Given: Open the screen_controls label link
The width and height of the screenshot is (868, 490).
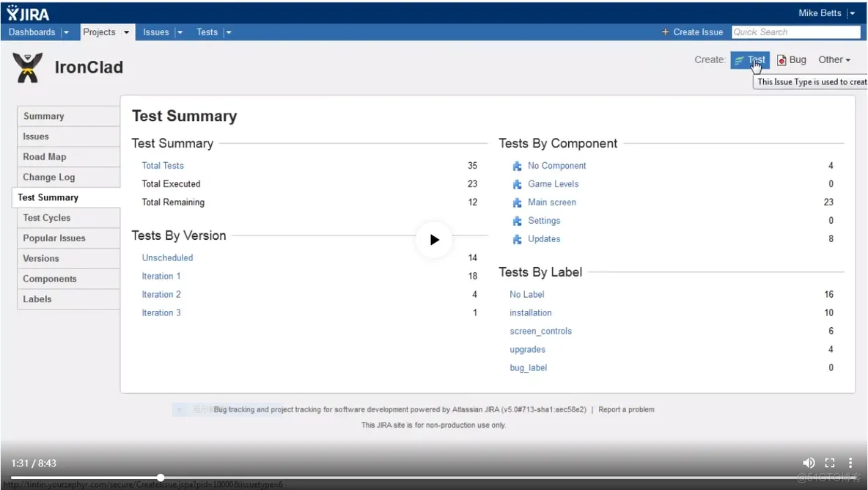Looking at the screenshot, I should pyautogui.click(x=541, y=331).
